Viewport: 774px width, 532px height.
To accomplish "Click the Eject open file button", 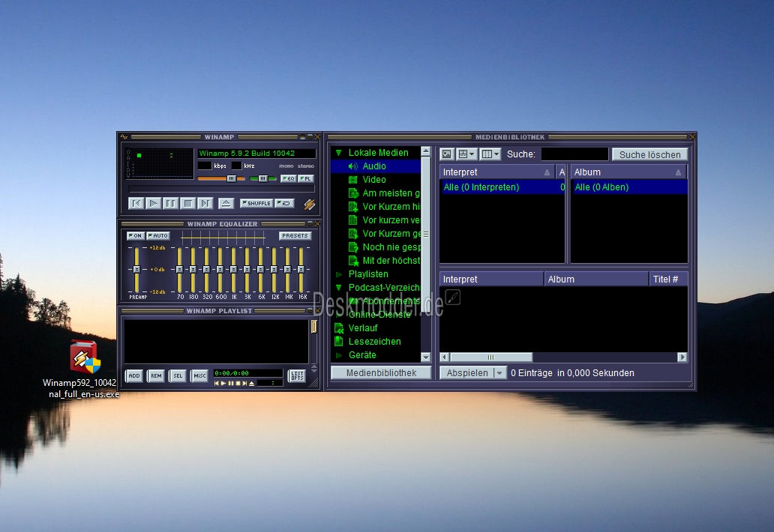I will [226, 203].
